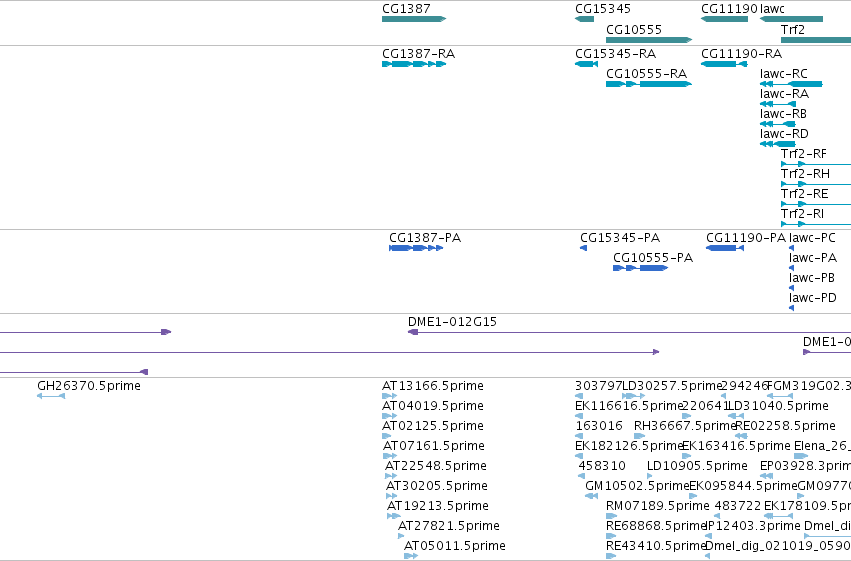Screen dimensions: 851x561
Task: Select the EK163416.5prime EST
Action: (x=687, y=456)
